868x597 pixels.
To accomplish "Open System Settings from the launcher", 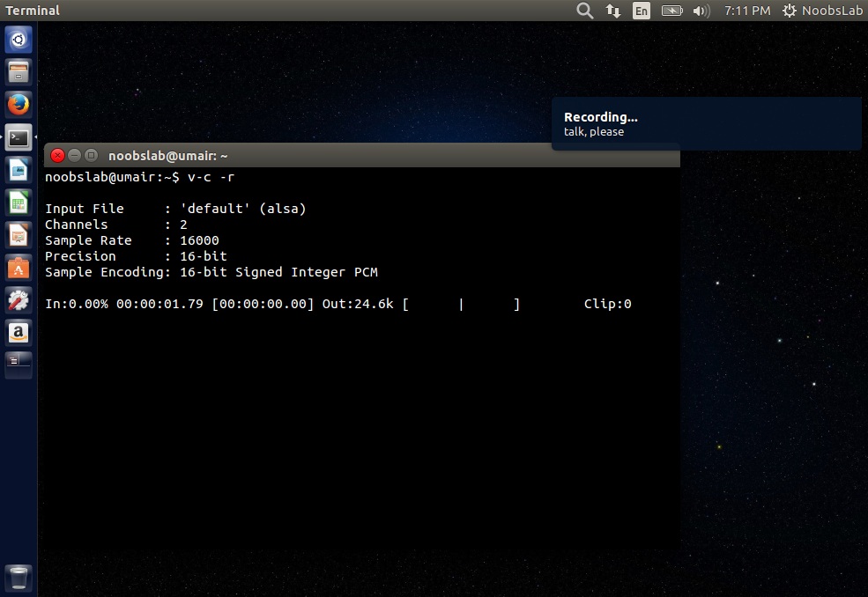I will (x=19, y=300).
